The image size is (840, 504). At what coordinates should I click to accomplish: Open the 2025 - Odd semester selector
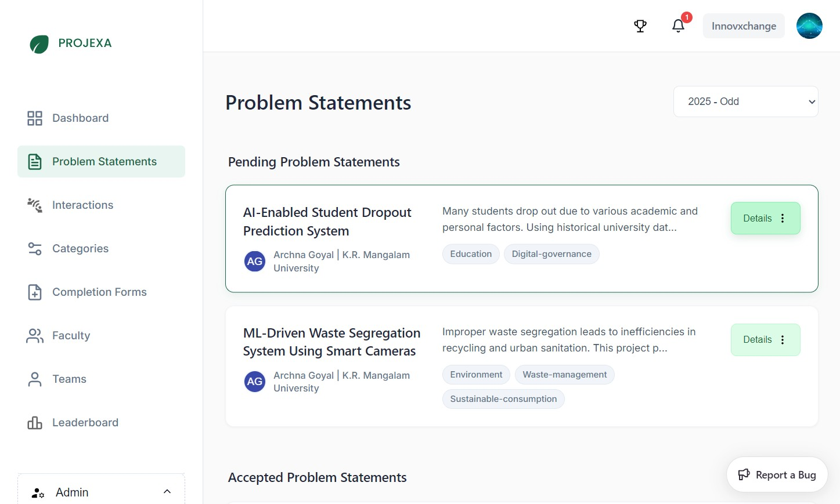[745, 101]
